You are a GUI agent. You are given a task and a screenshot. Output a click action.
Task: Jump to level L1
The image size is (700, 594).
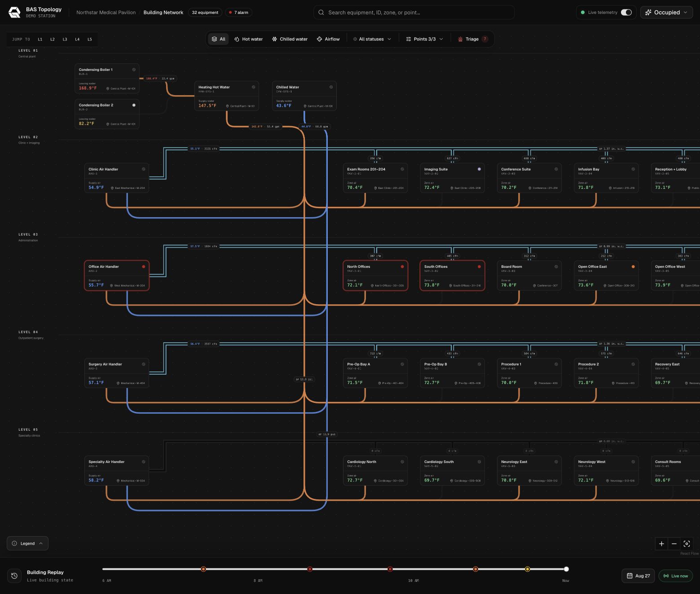pos(40,39)
